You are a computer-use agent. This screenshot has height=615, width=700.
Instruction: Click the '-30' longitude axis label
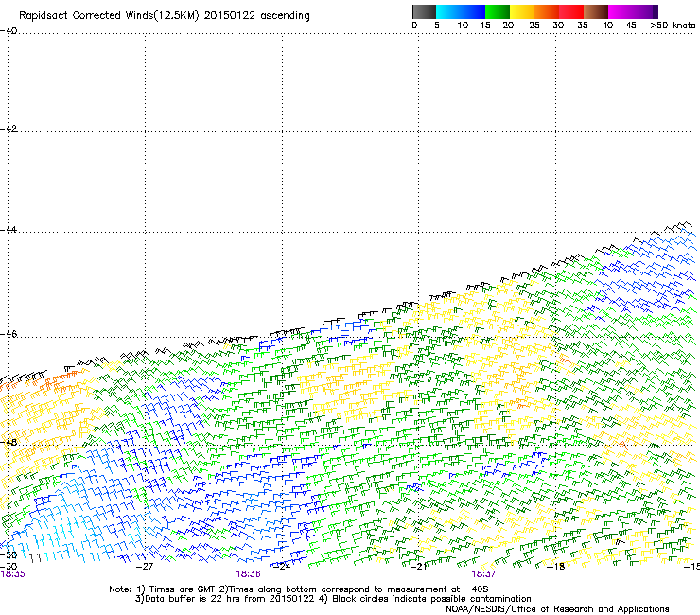[9, 567]
